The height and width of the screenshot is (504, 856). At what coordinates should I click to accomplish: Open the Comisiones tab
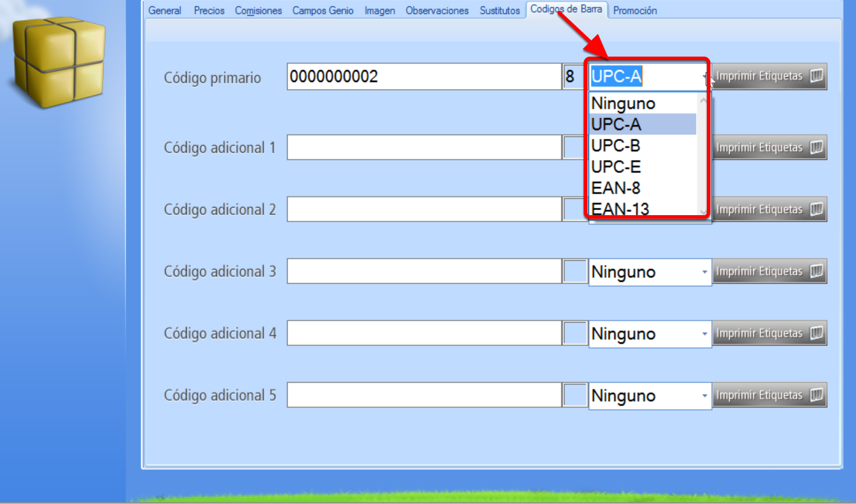click(x=258, y=11)
